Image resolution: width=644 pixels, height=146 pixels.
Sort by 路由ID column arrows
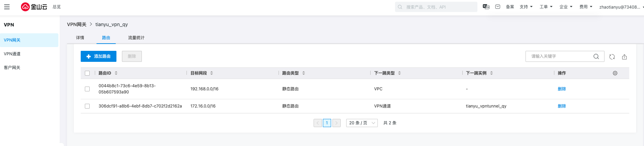click(116, 73)
